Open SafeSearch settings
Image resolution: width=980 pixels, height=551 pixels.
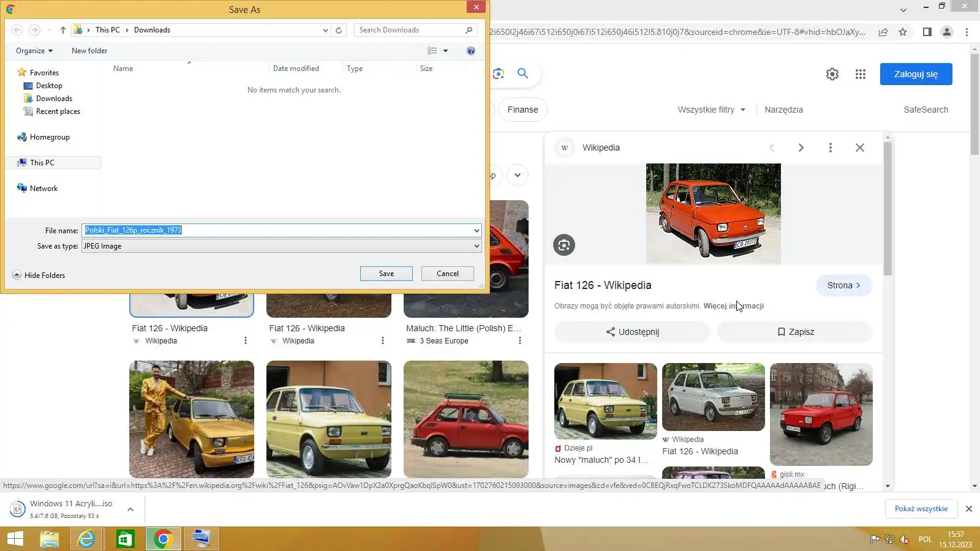point(926,110)
